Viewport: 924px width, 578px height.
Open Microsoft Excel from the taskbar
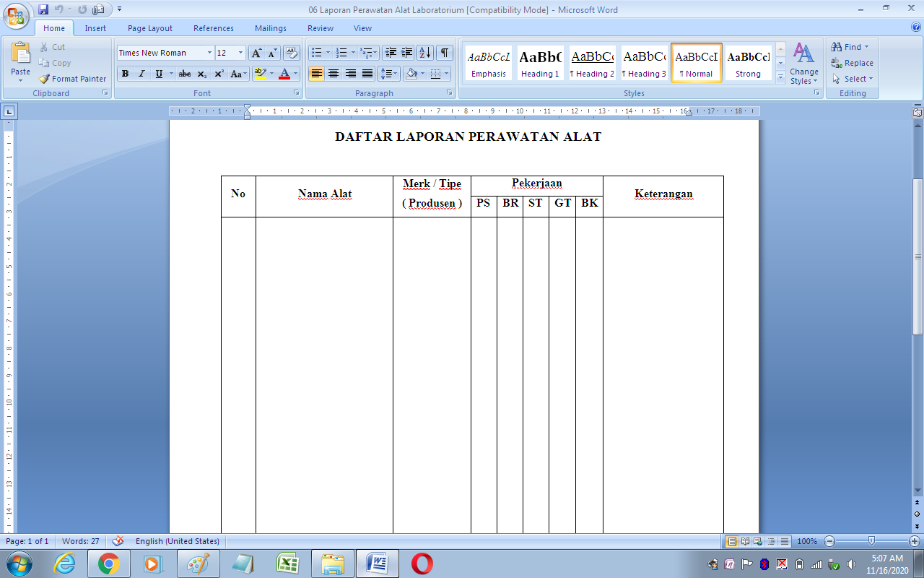pos(288,563)
